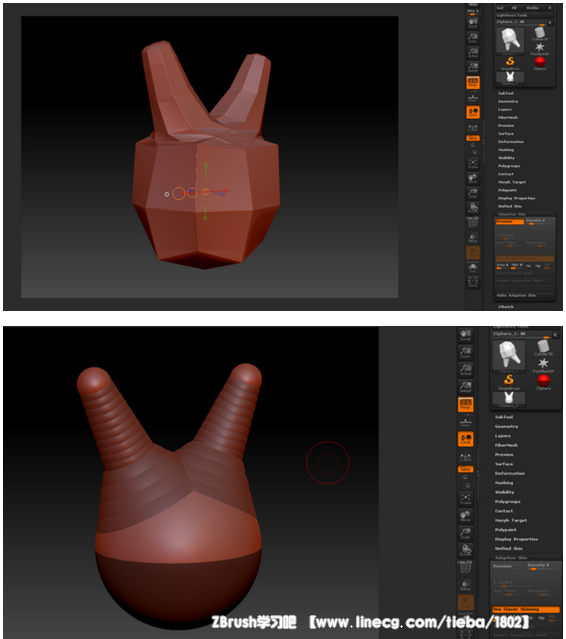
Task: Open Polypaint submenu in the lower screenshot
Action: pos(505,529)
